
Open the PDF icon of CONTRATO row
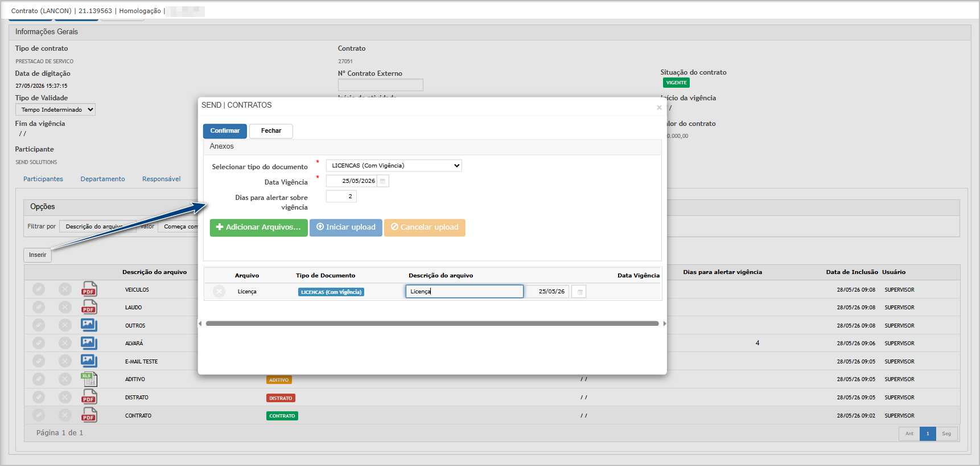89,415
